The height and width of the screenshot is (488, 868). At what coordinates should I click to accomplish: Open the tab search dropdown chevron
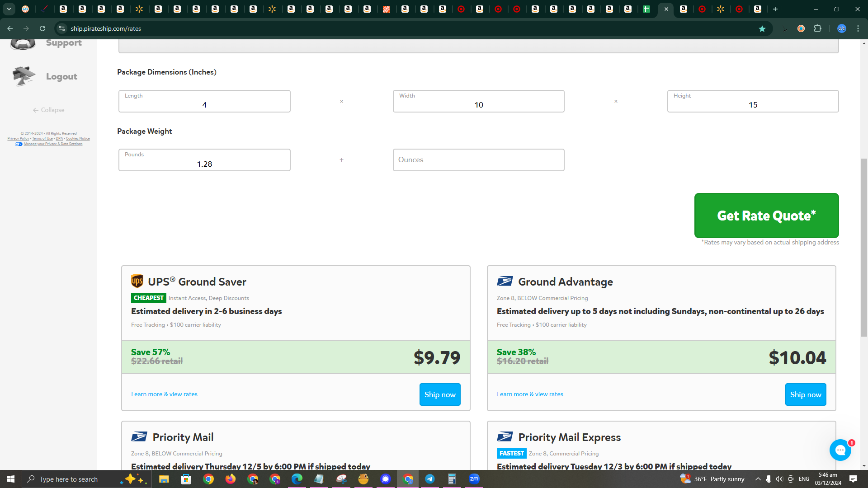pos(9,9)
